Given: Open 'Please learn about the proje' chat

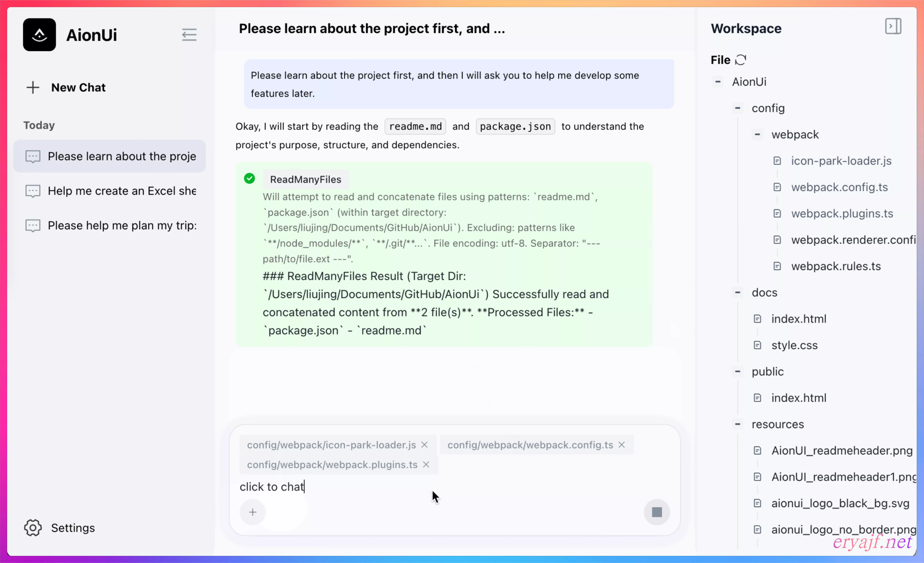Looking at the screenshot, I should click(x=109, y=156).
